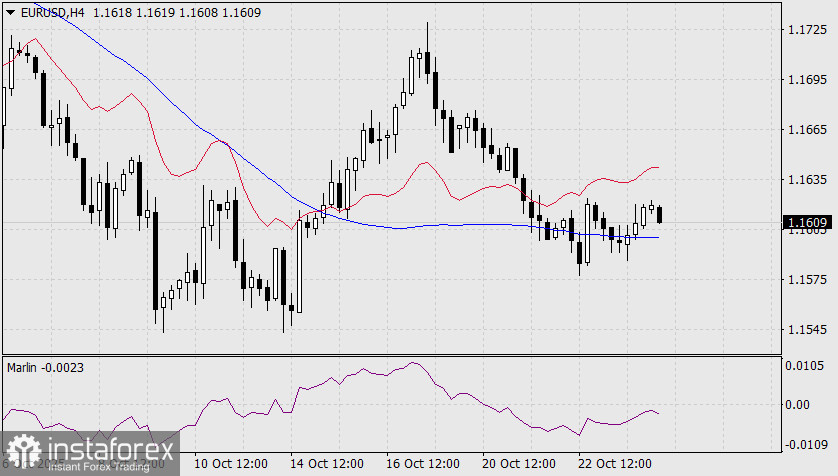Select the Marlin -0.0023 indicator label
Screen dimensions: 838x476
coord(45,368)
